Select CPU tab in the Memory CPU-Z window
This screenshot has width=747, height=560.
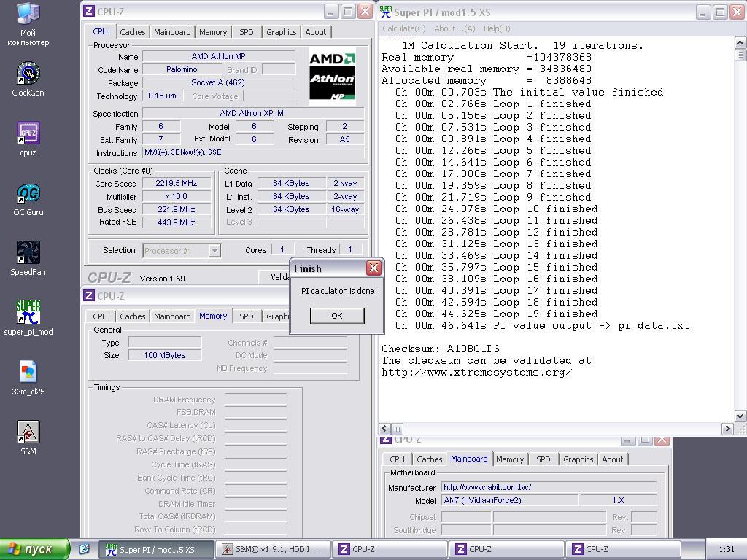coord(100,316)
